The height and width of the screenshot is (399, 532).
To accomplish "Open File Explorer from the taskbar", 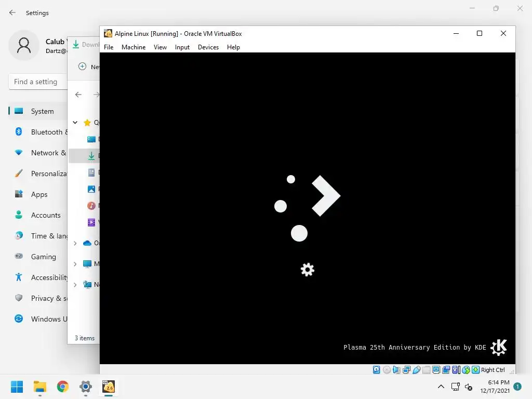I will click(40, 387).
